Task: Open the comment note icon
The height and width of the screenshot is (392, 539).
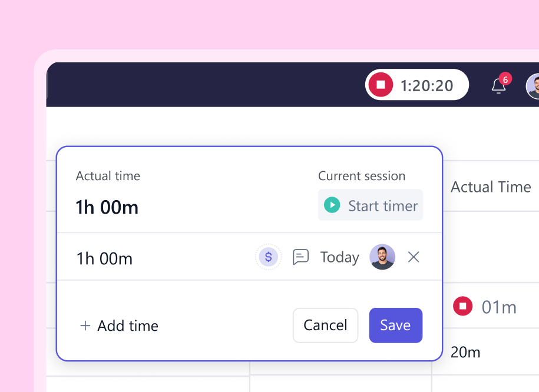Action: pos(300,257)
